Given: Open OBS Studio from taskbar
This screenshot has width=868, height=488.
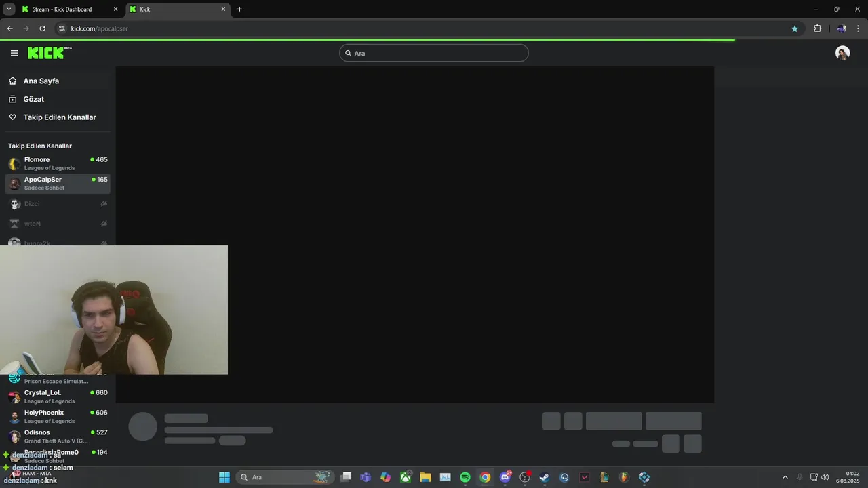Looking at the screenshot, I should point(525,477).
